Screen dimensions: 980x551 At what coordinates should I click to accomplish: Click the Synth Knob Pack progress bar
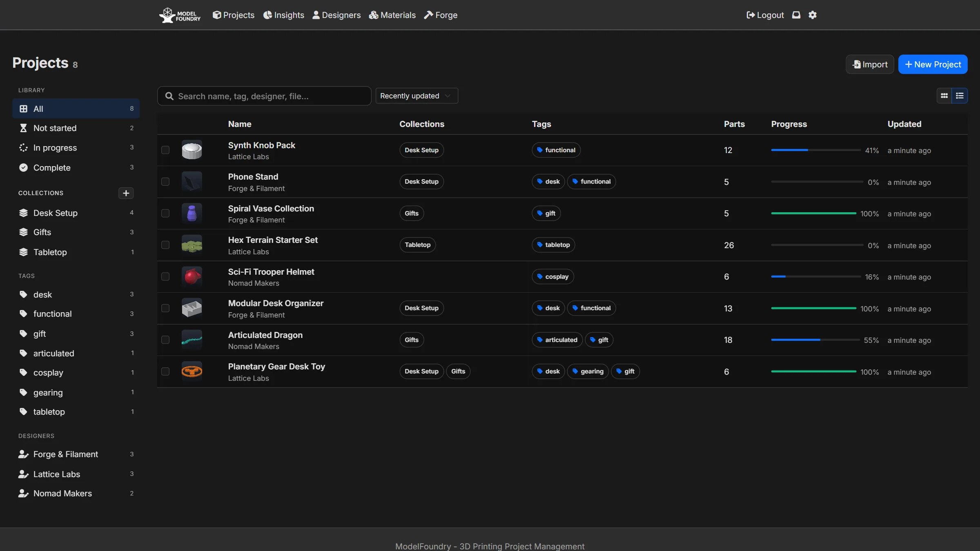(816, 150)
